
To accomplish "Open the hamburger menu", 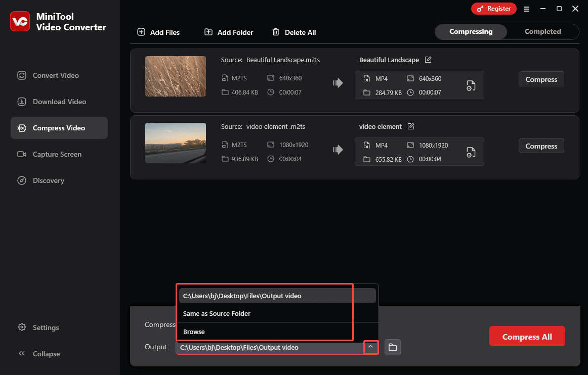I will [x=526, y=9].
